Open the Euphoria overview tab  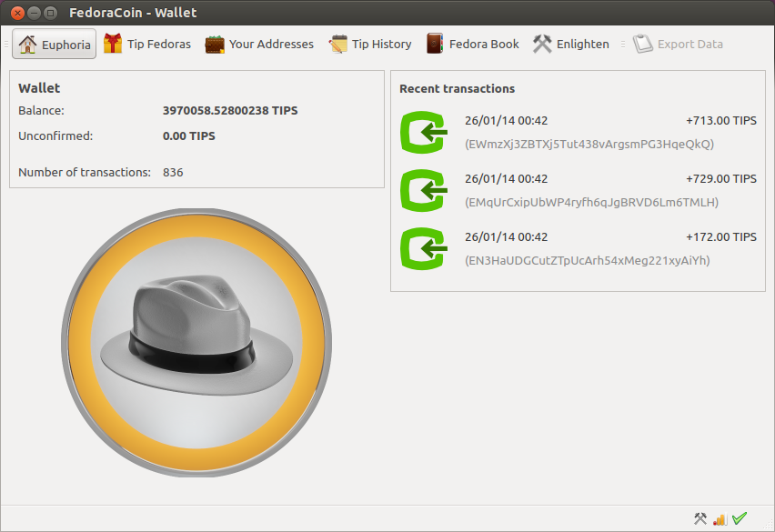54,45
